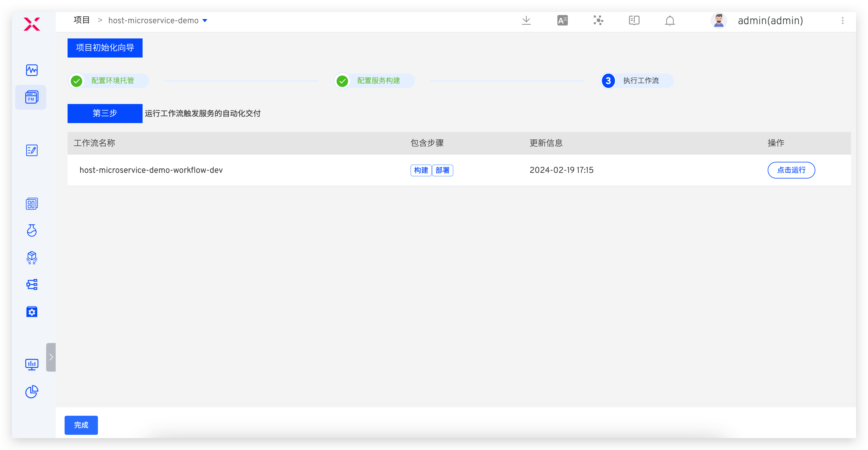Open the three-dot more menu
868x450 pixels.
point(842,21)
